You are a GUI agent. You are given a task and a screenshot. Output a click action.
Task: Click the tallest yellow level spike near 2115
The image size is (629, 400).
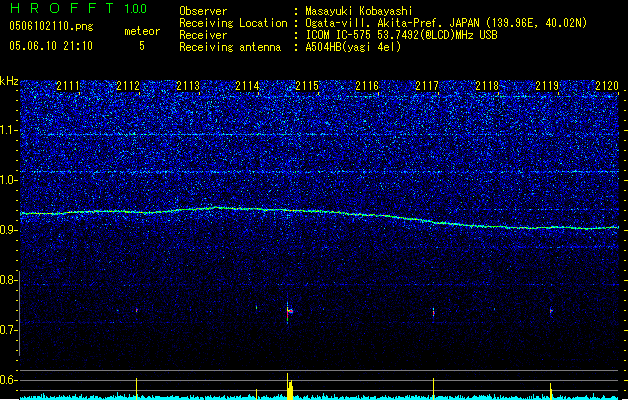[x=287, y=386]
